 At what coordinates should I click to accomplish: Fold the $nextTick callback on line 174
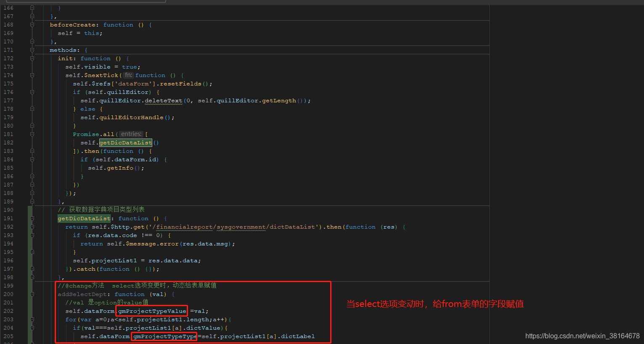[32, 75]
